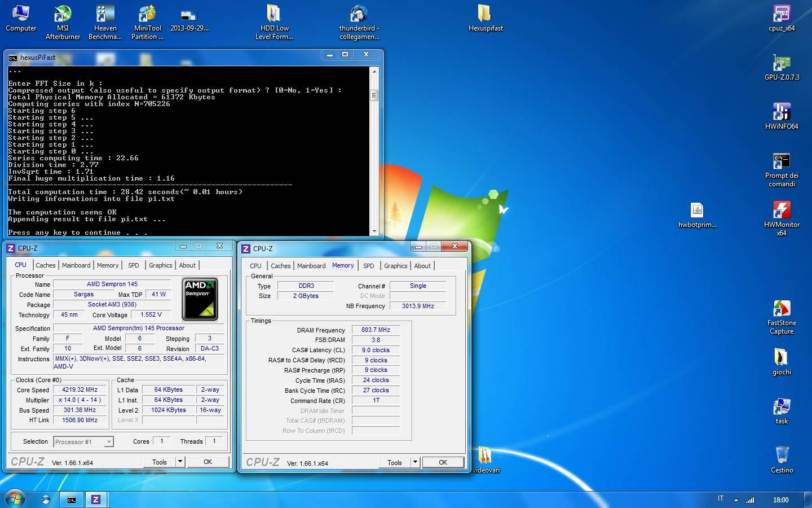812x508 pixels.
Task: Open Mainboard tab in right CPU-Z
Action: pyautogui.click(x=311, y=266)
